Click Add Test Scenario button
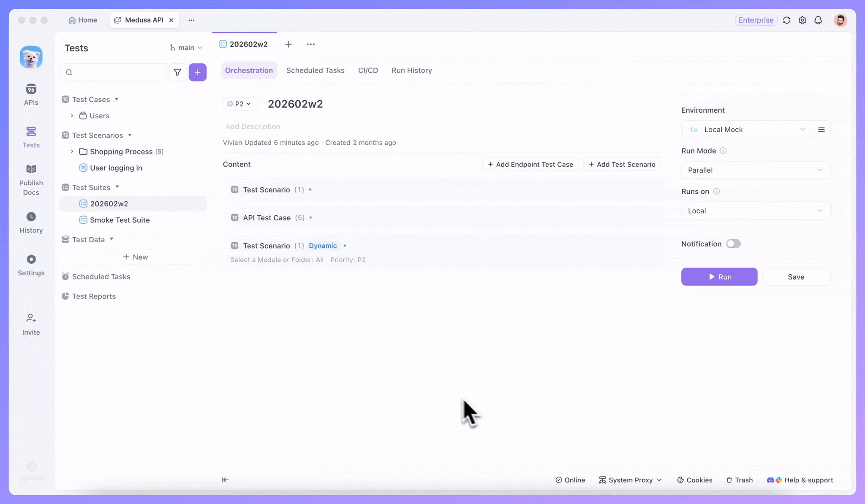This screenshot has width=865, height=504. coord(622,165)
